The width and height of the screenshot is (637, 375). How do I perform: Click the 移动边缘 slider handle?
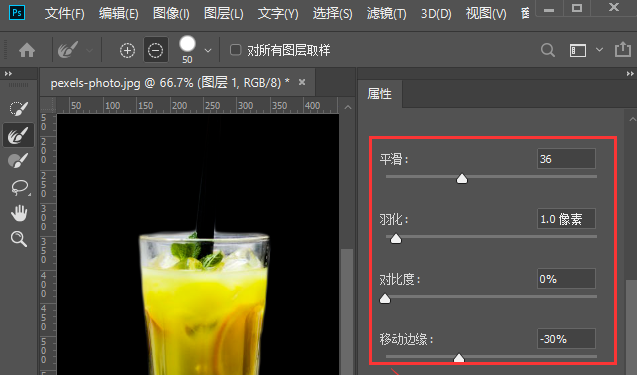[459, 358]
